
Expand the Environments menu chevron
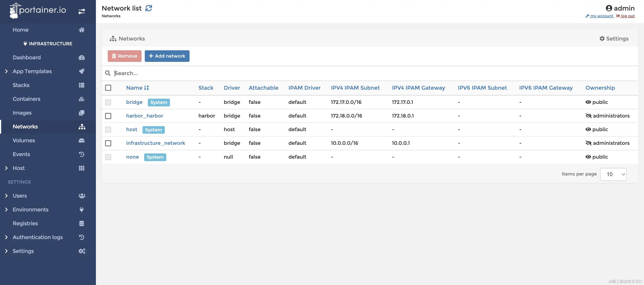coord(6,210)
